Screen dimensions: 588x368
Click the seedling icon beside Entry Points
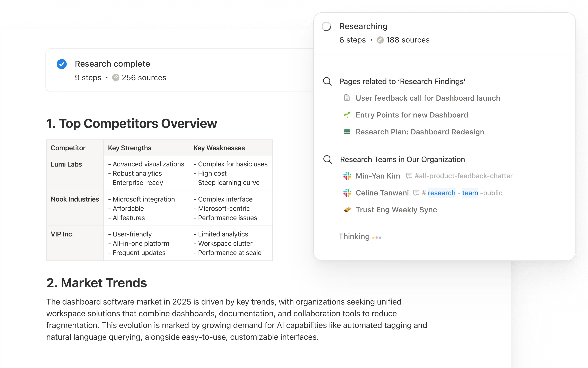[347, 115]
